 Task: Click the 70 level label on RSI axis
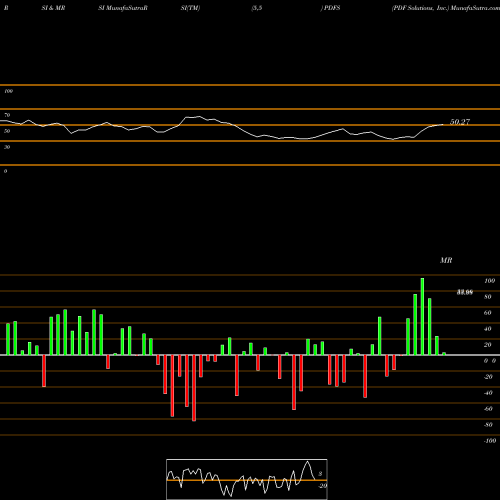click(x=7, y=115)
